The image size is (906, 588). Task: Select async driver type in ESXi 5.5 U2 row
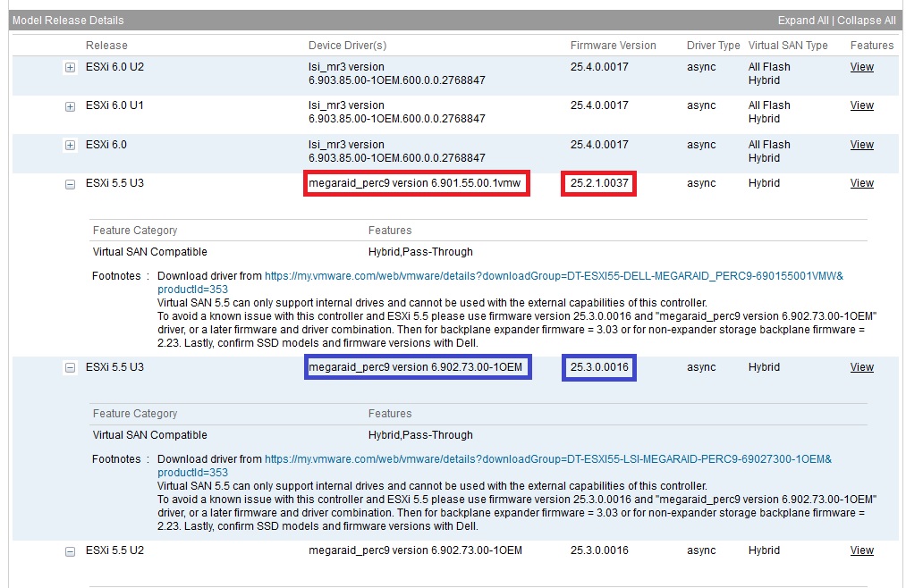pos(701,550)
